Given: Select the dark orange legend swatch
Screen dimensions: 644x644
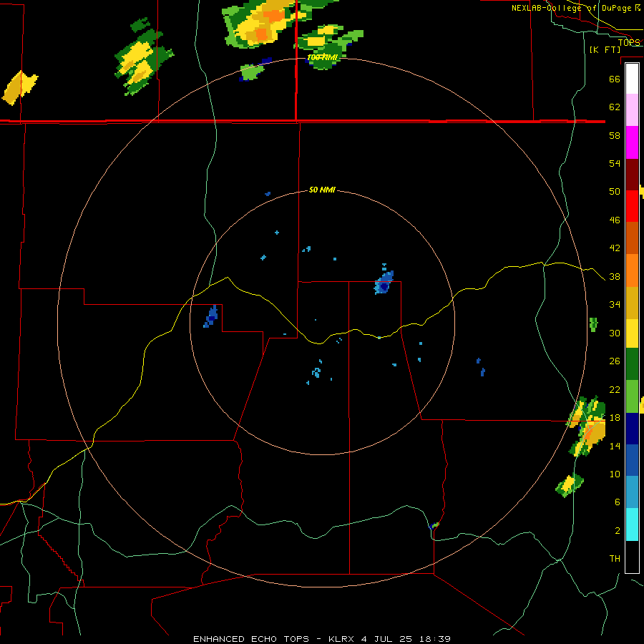Looking at the screenshot, I should [x=632, y=238].
